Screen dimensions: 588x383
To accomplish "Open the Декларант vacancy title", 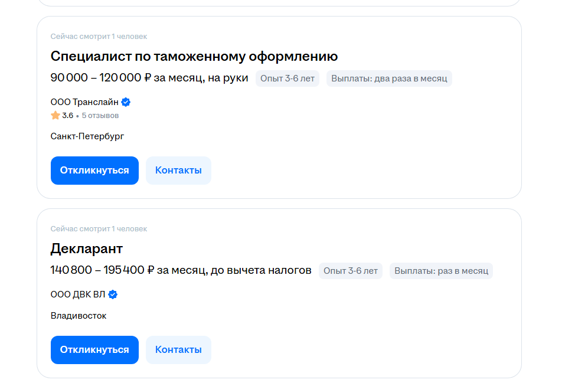I will 86,248.
